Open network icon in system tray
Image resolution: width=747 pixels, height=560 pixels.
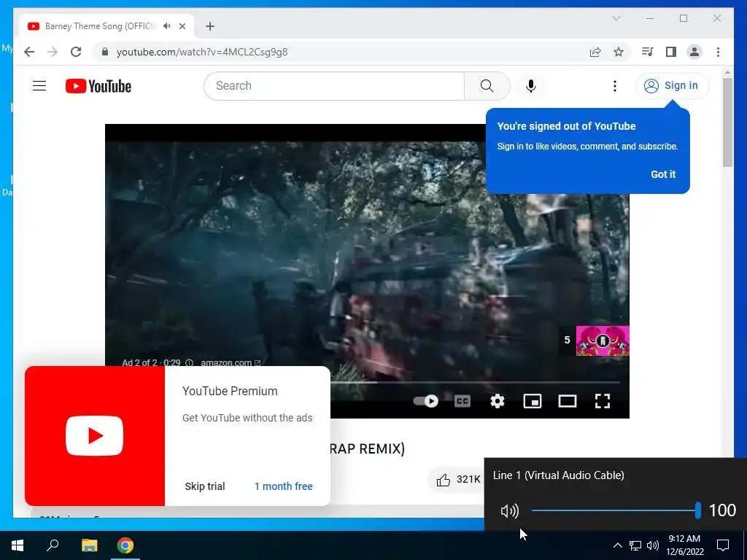[x=635, y=545]
